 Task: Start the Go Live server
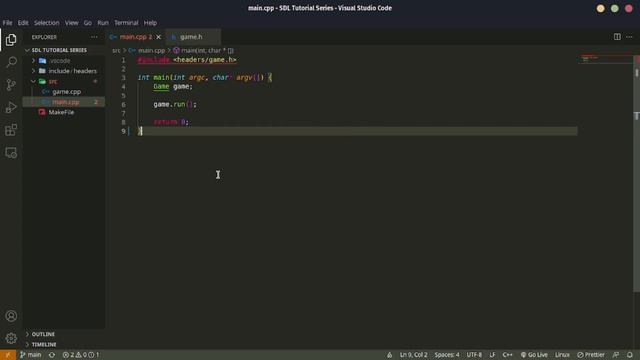534,355
